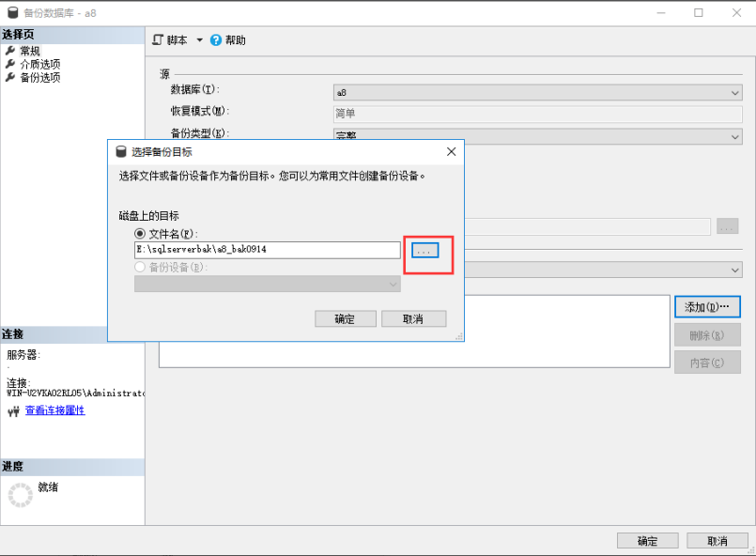Open the disabled backup device dropdown
Viewport: 756px width, 556px height.
pyautogui.click(x=268, y=284)
